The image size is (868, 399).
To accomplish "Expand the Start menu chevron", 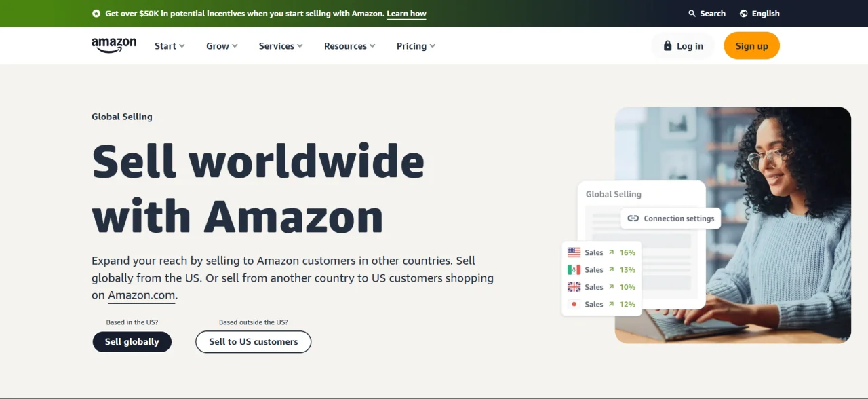I will coord(182,46).
